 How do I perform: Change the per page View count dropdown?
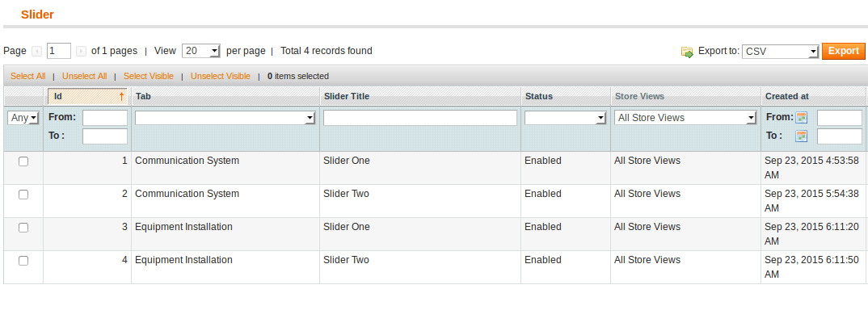coord(201,51)
